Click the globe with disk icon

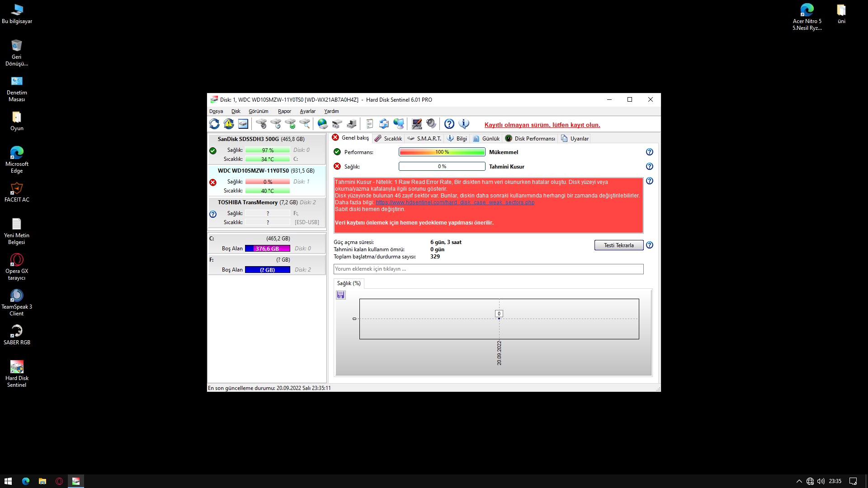coord(322,124)
